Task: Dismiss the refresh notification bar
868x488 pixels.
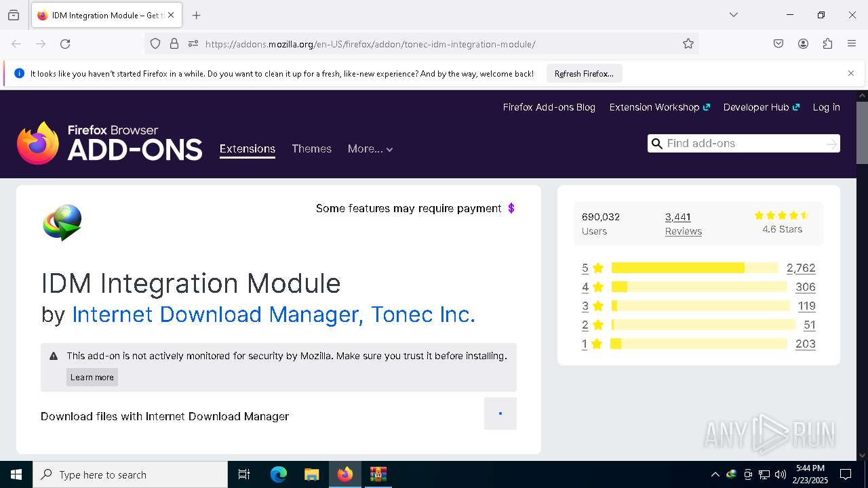Action: tap(851, 73)
